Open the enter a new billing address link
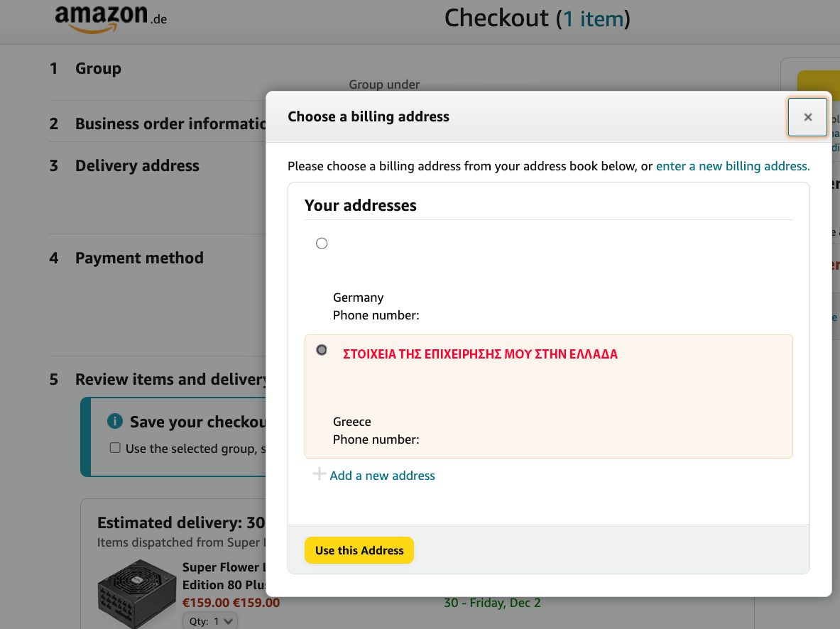The image size is (840, 629). (732, 166)
